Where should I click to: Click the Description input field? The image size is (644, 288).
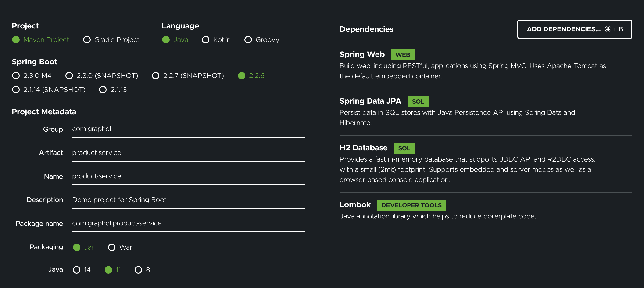tap(188, 202)
